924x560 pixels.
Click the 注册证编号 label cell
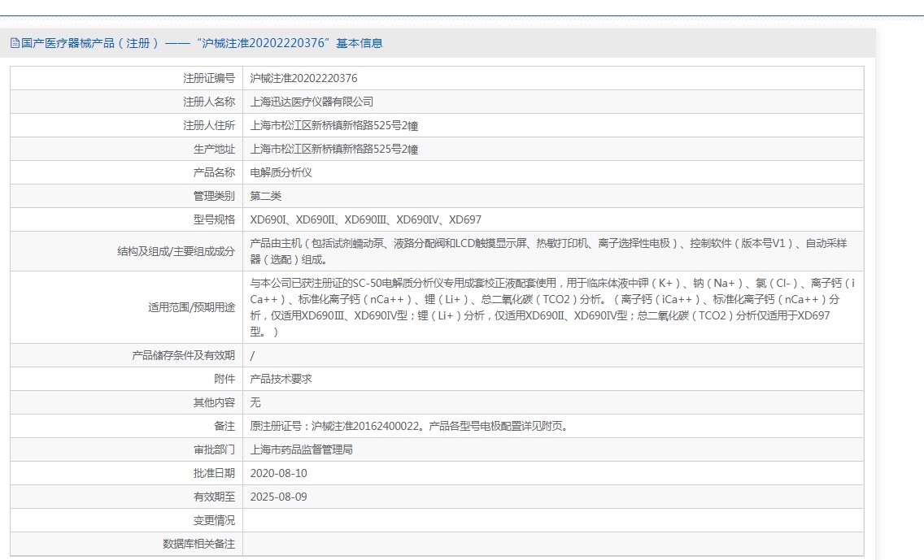tap(208, 78)
